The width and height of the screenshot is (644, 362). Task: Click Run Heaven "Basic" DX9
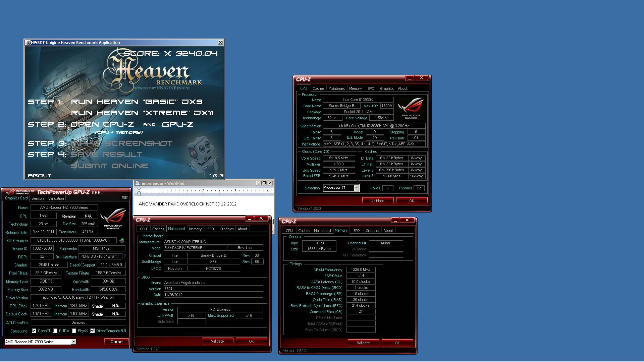(x=137, y=102)
